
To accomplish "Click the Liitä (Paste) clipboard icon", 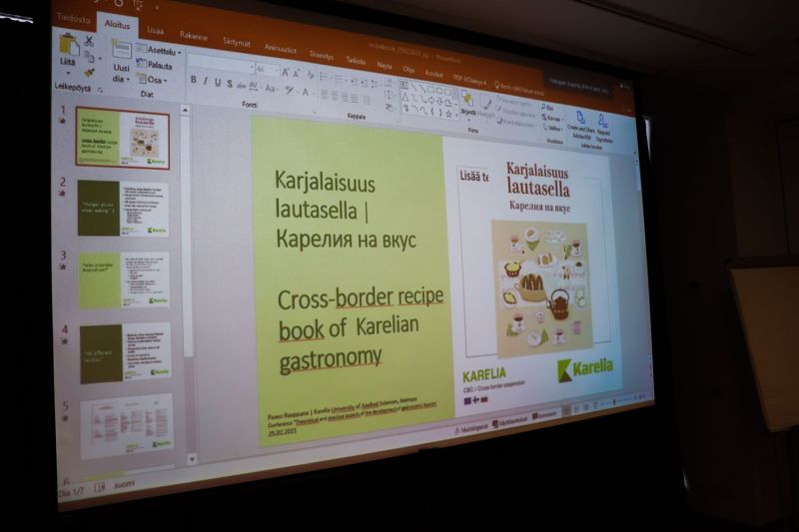I will (69, 45).
